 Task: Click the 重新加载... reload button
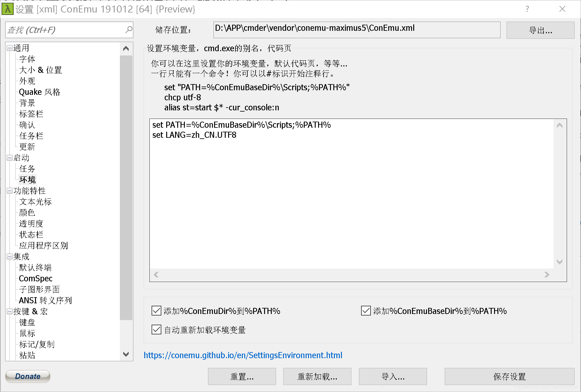[317, 376]
